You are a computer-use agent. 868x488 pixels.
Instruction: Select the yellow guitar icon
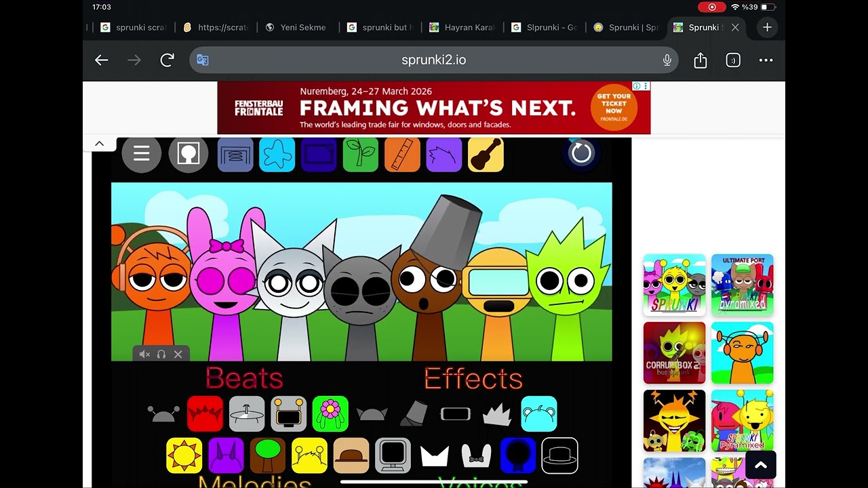[486, 155]
